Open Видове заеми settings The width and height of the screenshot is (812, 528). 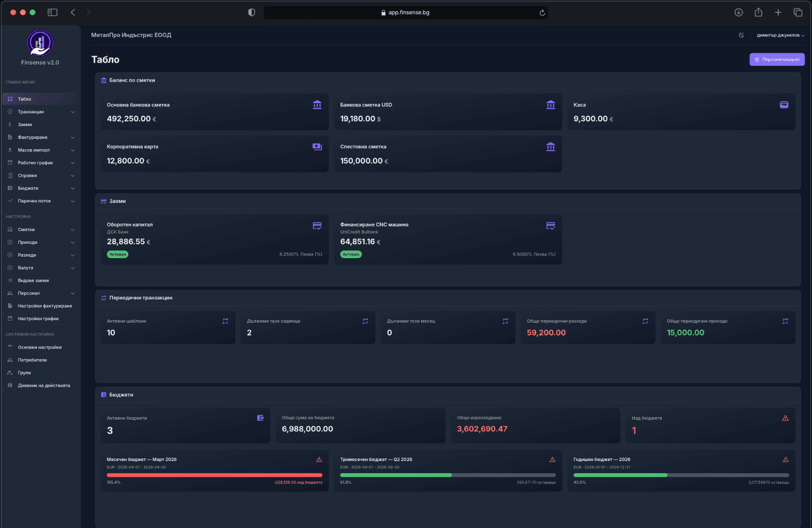pos(41,280)
